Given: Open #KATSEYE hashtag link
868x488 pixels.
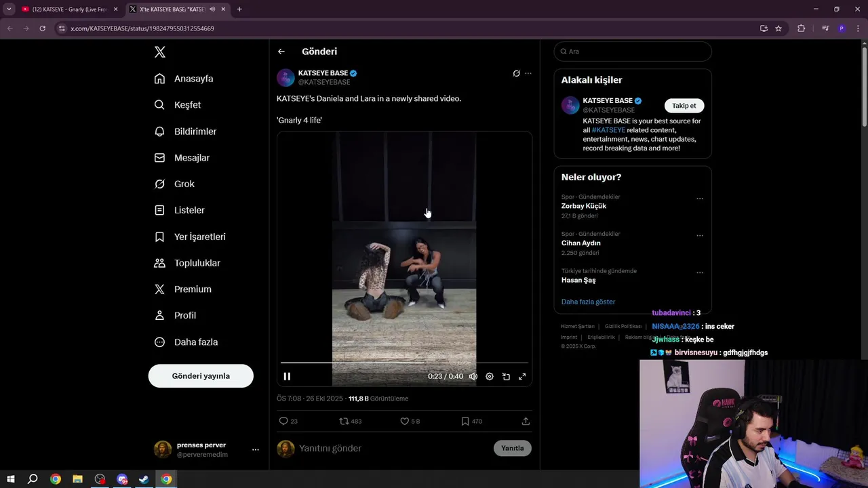Looking at the screenshot, I should pos(608,130).
